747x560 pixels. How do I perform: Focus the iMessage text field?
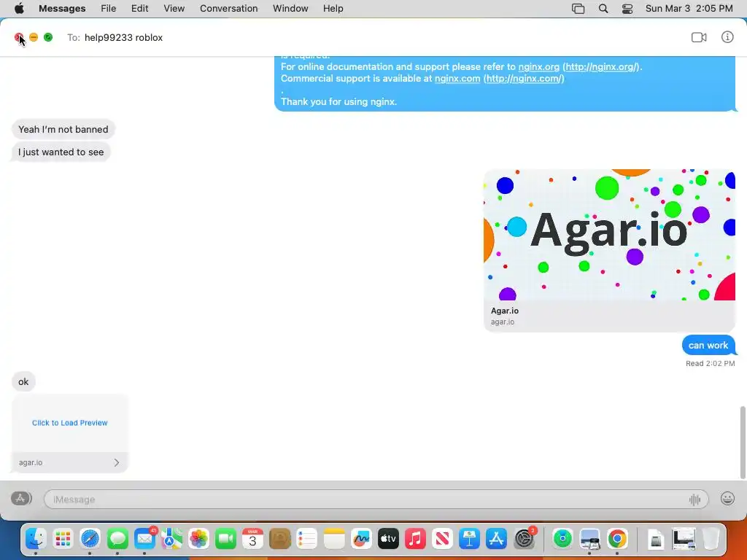376,499
